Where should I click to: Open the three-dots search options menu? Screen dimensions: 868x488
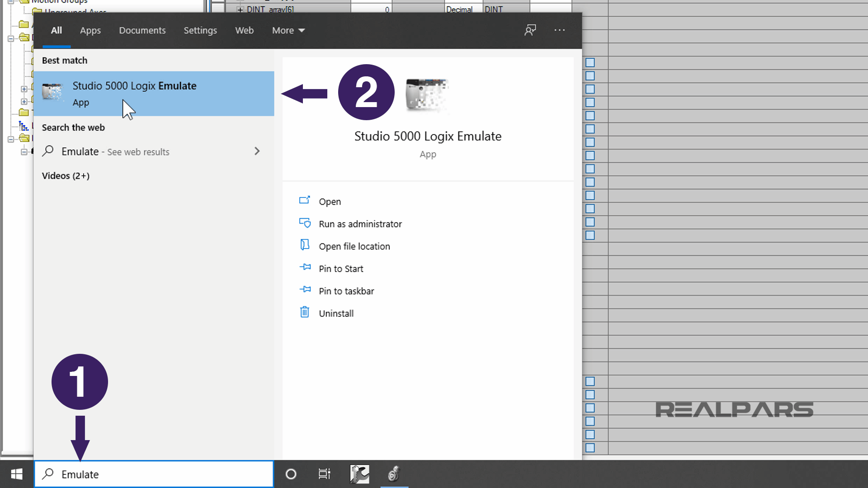[560, 30]
